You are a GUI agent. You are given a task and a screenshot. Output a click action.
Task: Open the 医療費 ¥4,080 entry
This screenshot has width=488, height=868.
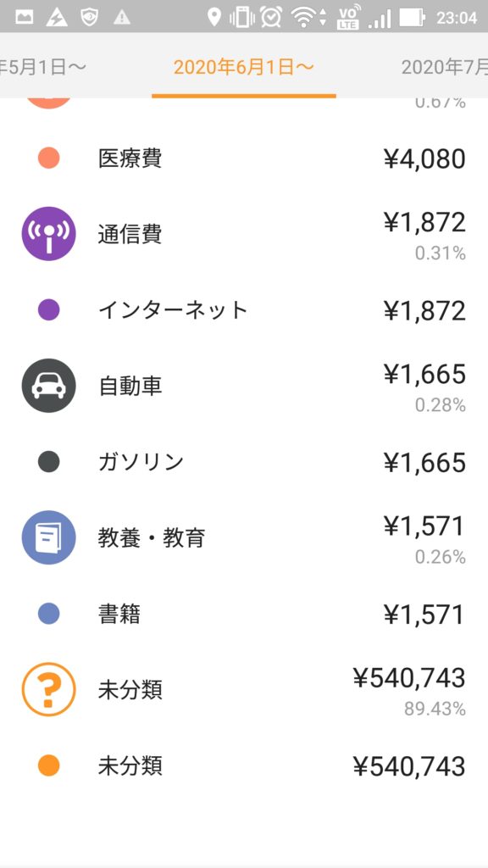point(244,159)
